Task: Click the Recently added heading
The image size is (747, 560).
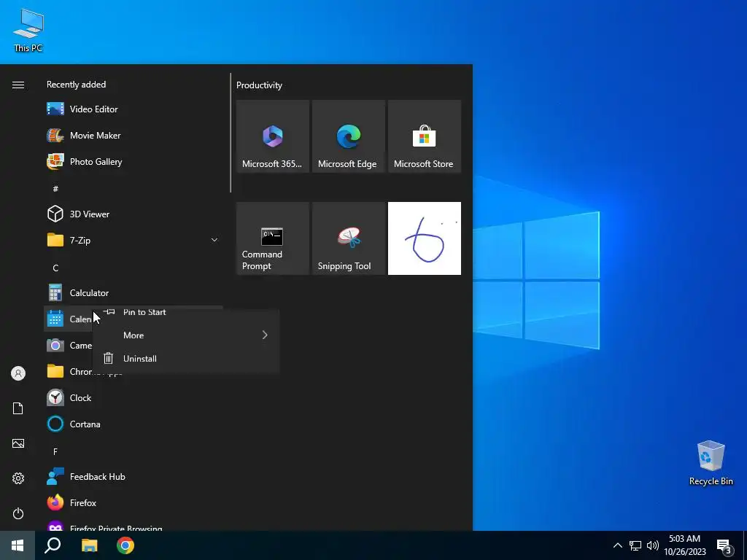Action: [x=76, y=85]
